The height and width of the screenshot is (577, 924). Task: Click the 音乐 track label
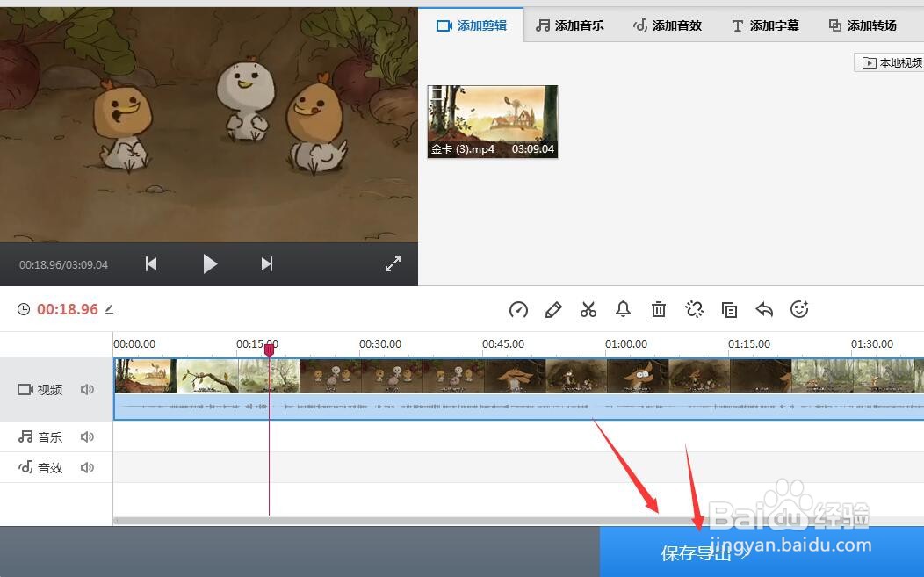[40, 436]
